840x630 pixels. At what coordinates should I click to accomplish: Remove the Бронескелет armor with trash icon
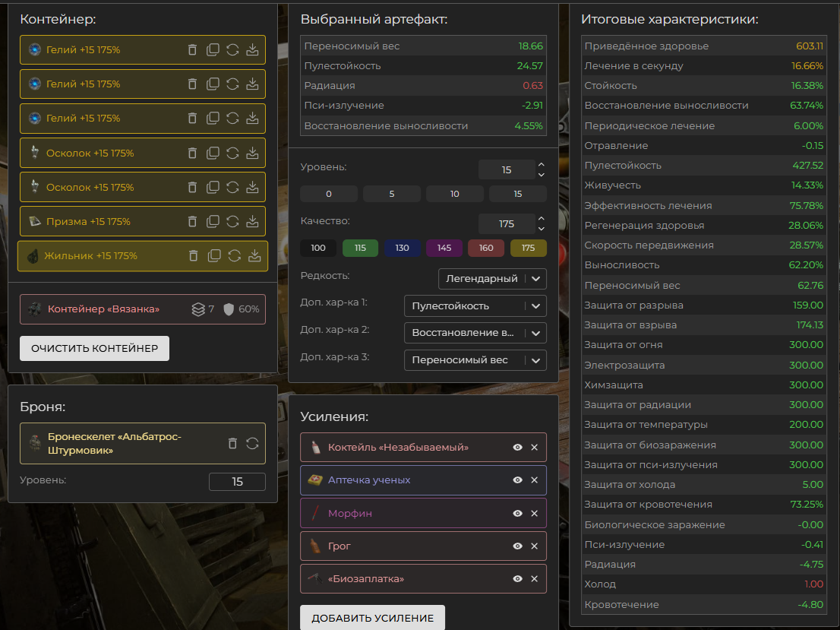coord(232,443)
